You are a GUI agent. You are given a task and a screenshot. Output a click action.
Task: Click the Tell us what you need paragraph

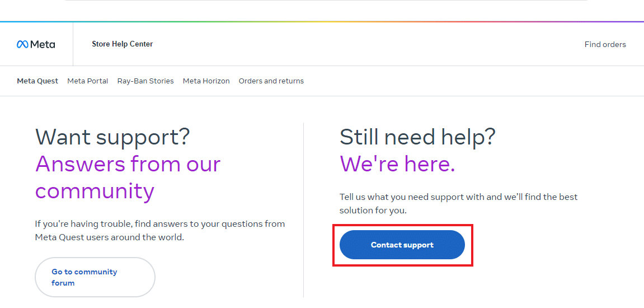(458, 203)
